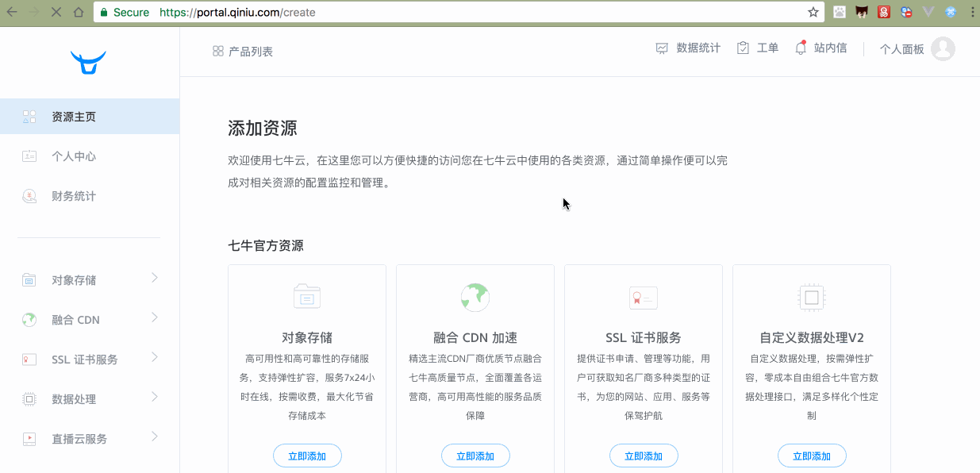Click the 自定义数据处理V2 card title
The image size is (980, 473).
click(x=812, y=337)
